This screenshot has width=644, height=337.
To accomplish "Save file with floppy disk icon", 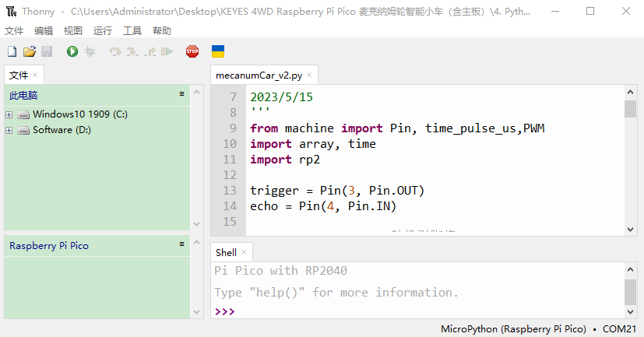I will tap(47, 51).
